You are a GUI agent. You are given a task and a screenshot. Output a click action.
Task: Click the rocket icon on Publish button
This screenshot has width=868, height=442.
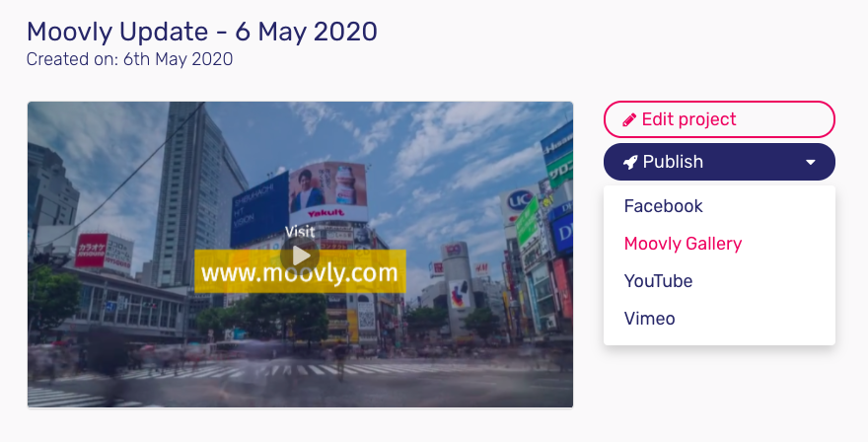coord(630,162)
